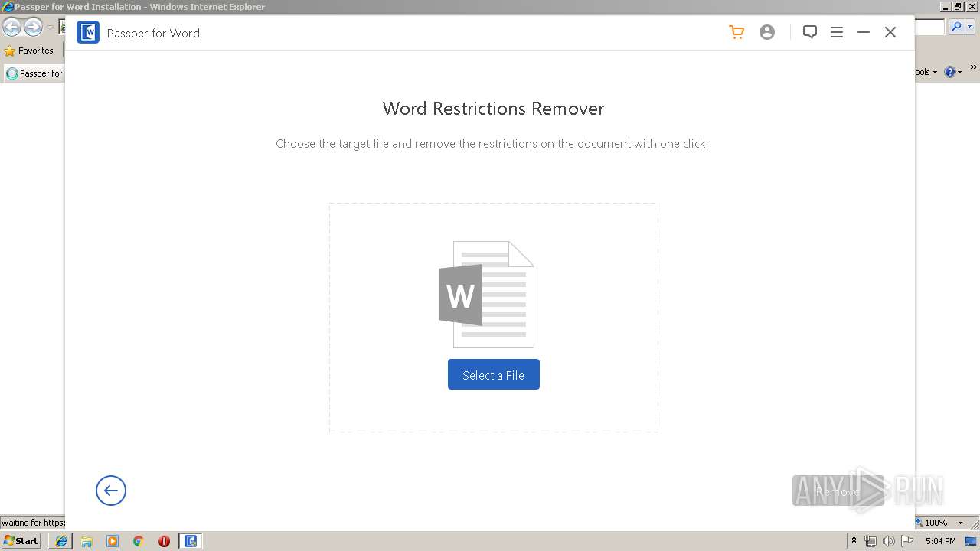Open the media player taskbar icon
Screen dimensions: 980x551
click(113, 541)
